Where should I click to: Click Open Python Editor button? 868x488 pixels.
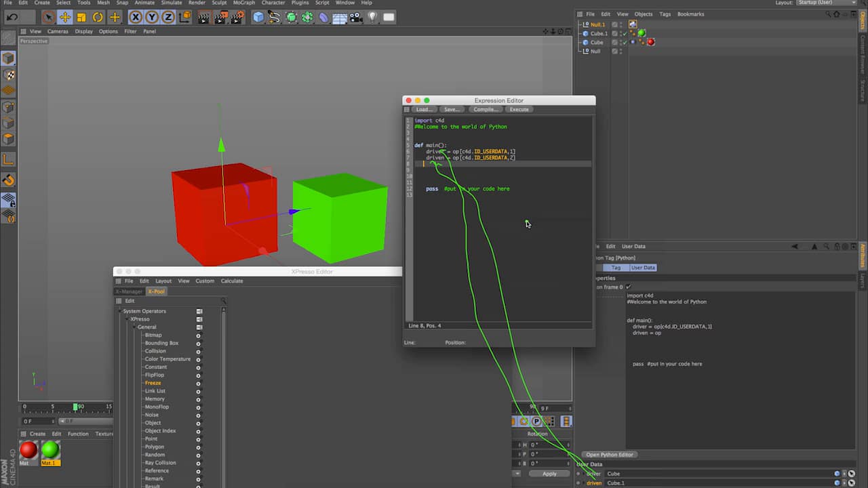click(610, 455)
